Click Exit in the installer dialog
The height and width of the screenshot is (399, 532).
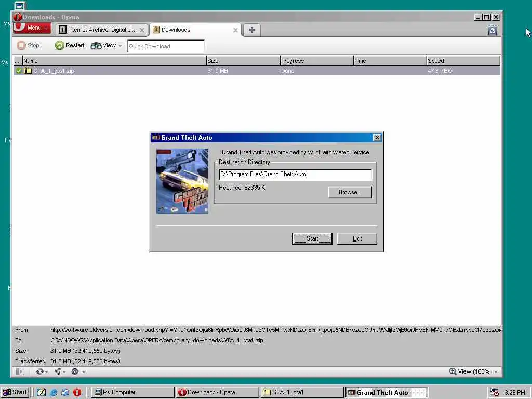357,238
